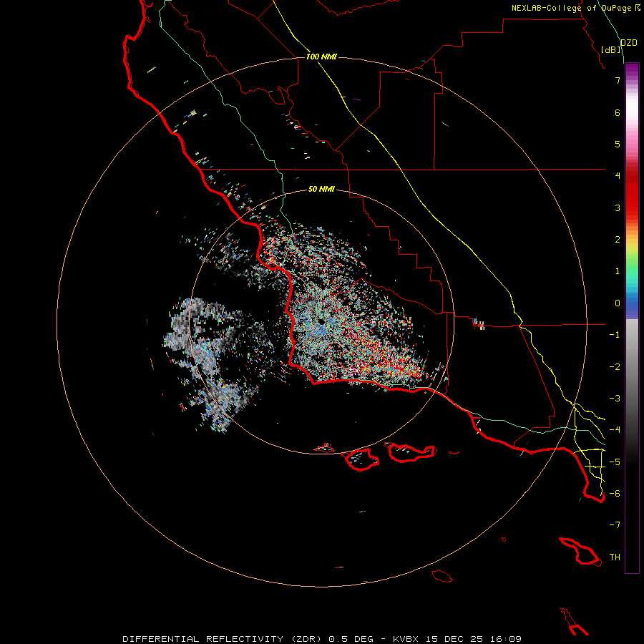This screenshot has height=644, width=644.
Task: Click legend value -1 on color scale
Action: [x=615, y=335]
